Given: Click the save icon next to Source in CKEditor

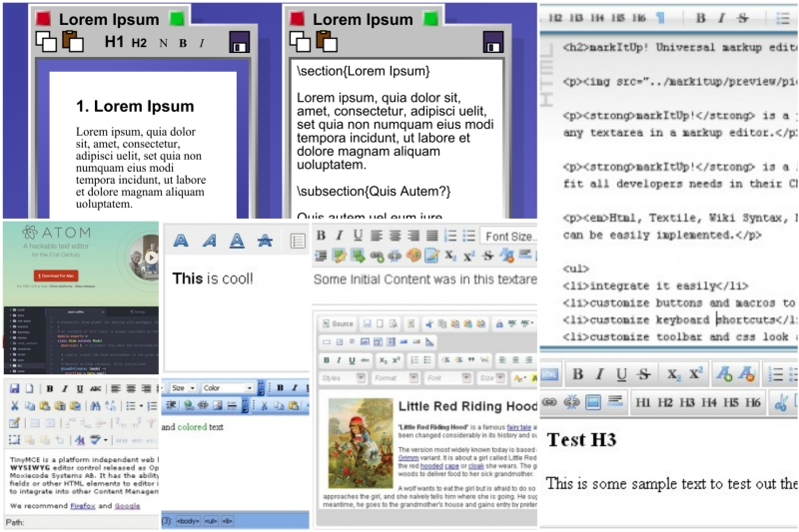Looking at the screenshot, I should coord(367,323).
